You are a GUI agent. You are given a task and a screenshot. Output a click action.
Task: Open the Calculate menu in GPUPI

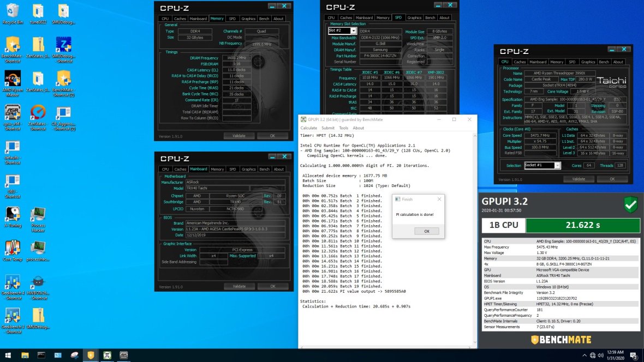pos(308,128)
